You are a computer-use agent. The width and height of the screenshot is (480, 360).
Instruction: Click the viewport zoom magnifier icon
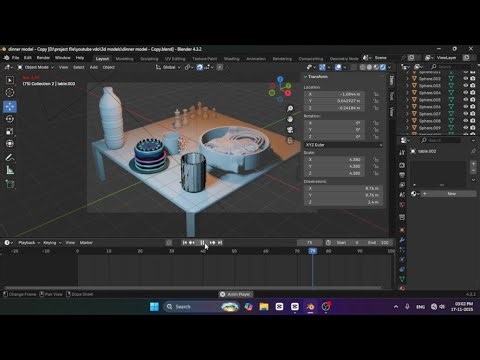pyautogui.click(x=290, y=109)
